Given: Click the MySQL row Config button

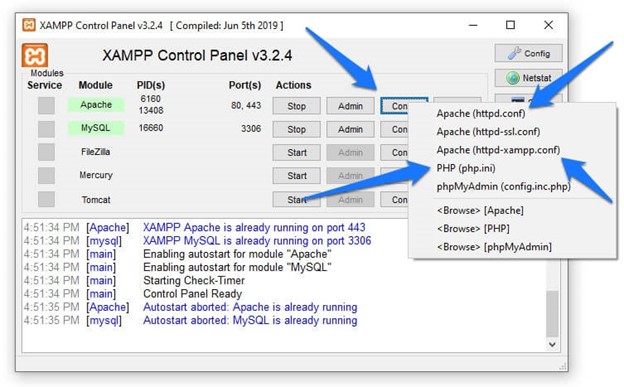Looking at the screenshot, I should click(394, 129).
